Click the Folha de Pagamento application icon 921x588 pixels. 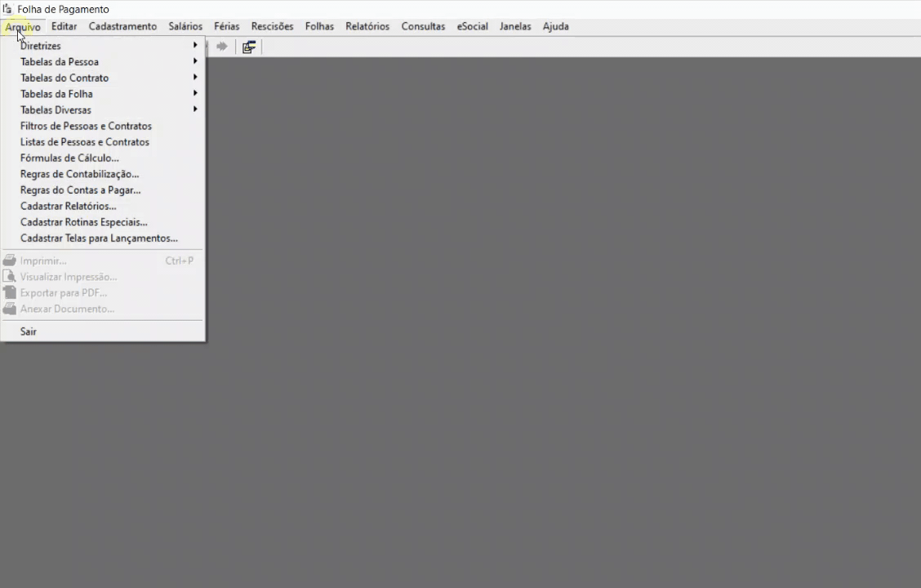(7, 9)
